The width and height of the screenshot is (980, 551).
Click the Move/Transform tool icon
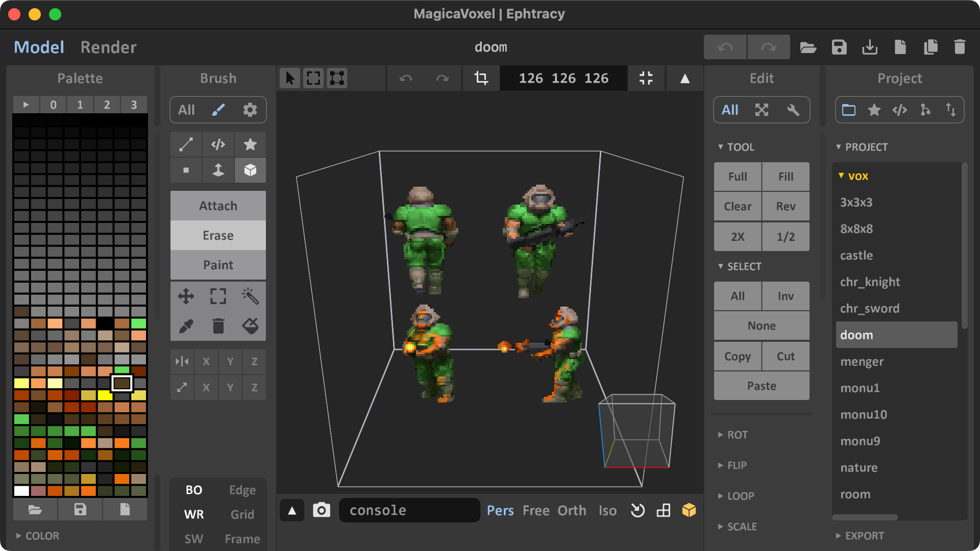pos(186,295)
